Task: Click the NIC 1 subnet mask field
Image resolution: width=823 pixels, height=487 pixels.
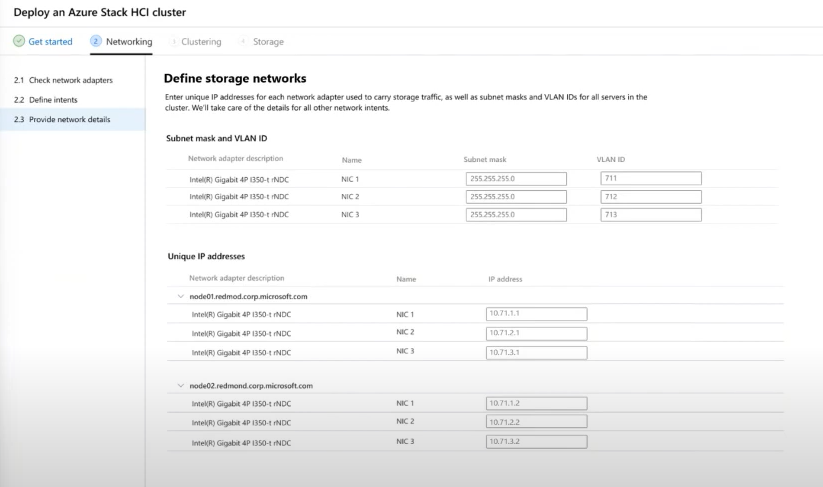Action: (x=516, y=179)
